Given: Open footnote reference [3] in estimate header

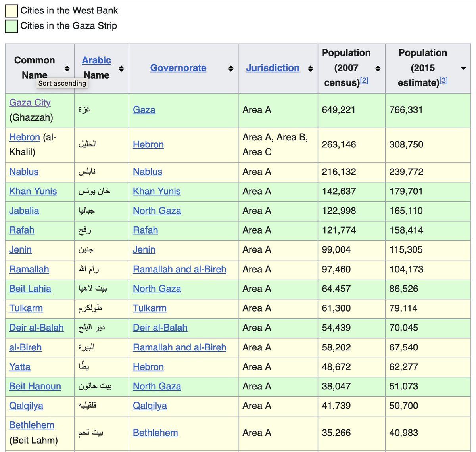Looking at the screenshot, I should (x=443, y=80).
